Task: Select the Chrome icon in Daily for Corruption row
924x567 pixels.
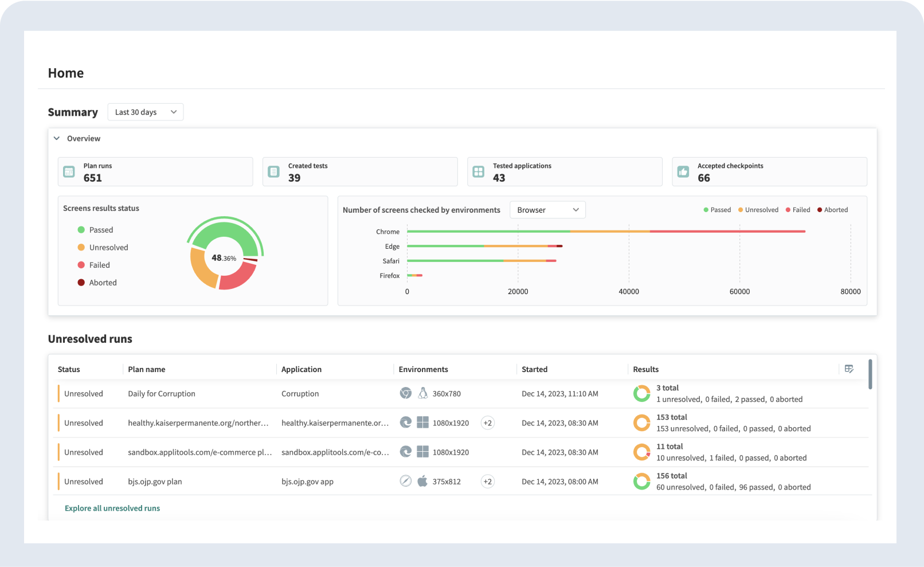Action: (x=406, y=393)
